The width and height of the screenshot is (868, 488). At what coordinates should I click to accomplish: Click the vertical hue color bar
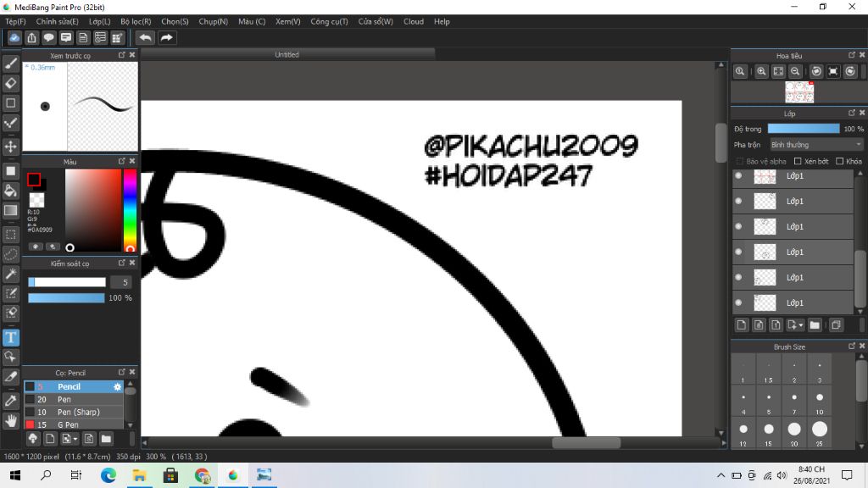point(130,210)
